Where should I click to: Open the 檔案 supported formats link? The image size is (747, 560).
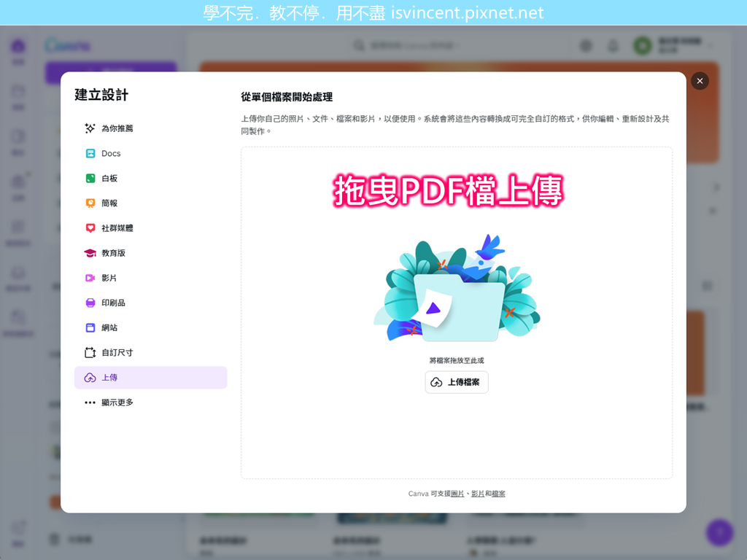pyautogui.click(x=499, y=494)
